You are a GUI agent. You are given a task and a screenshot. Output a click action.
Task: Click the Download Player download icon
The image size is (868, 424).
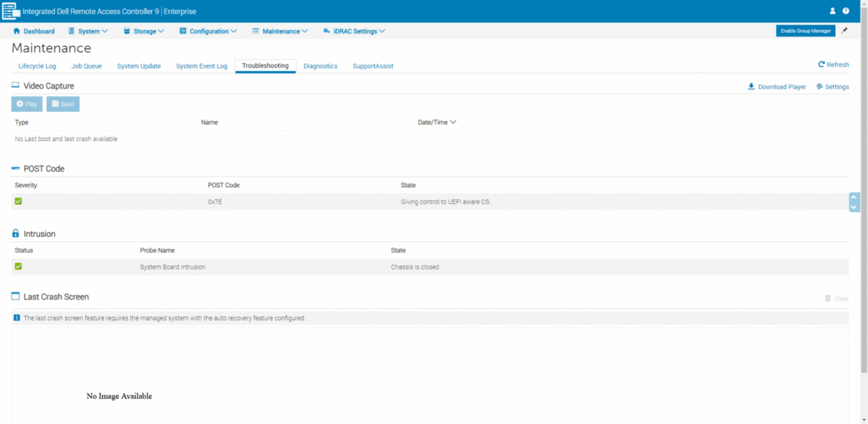click(752, 86)
